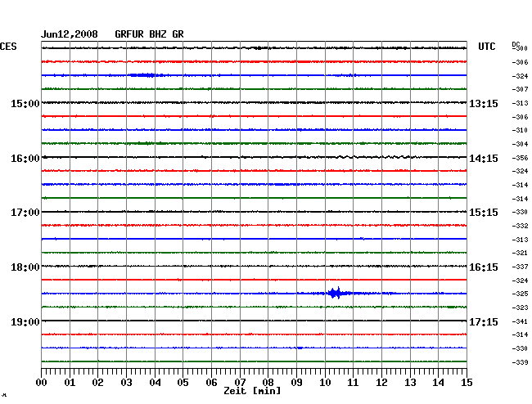This screenshot has width=532, height=404.
Task: Click the 05 minute axis tick label
Action: tap(183, 383)
